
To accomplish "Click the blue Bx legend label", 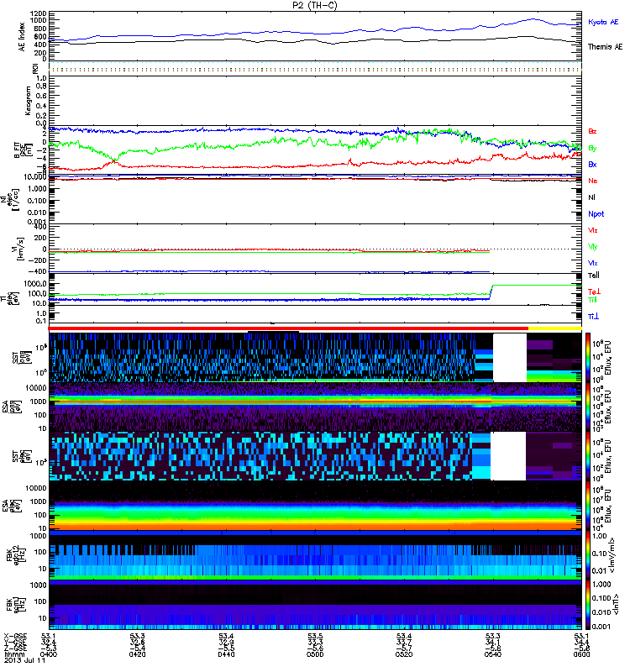I will click(x=593, y=165).
